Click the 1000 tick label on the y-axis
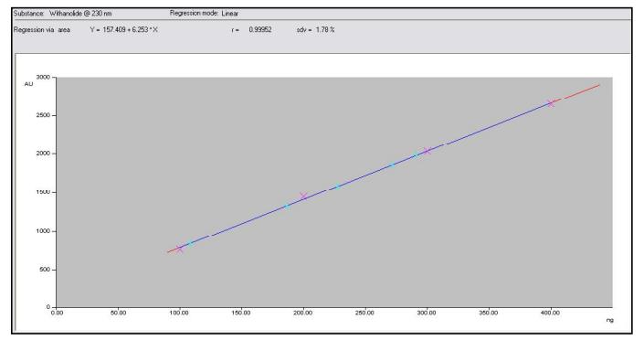Screen dimensions: 644x340 (43, 231)
